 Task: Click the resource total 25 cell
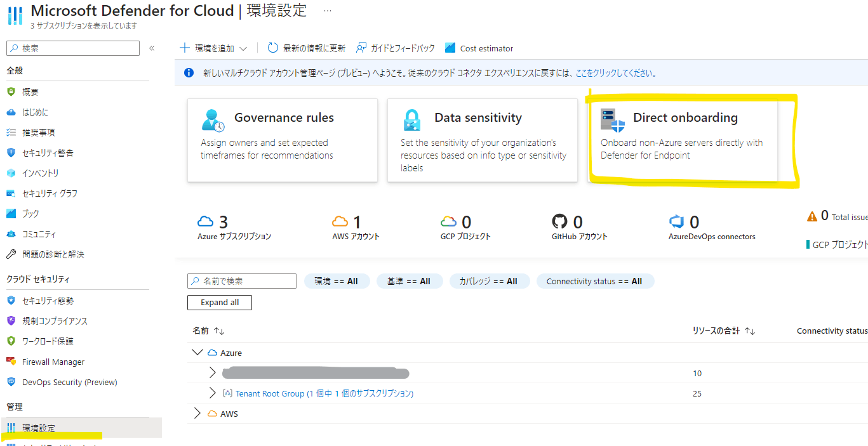pyautogui.click(x=697, y=393)
